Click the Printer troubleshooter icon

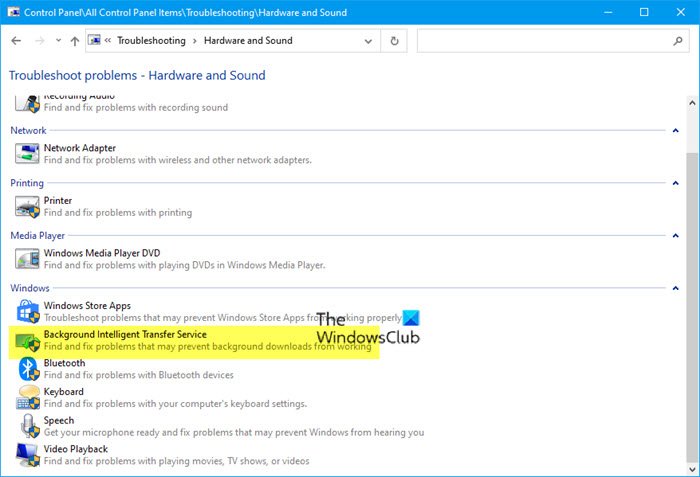click(x=27, y=207)
